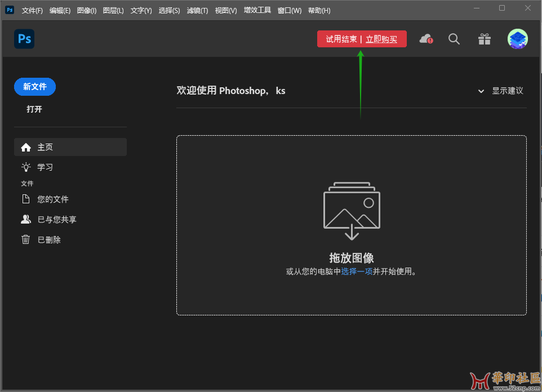Image resolution: width=542 pixels, height=392 pixels.
Task: Minimize the Photoshop window
Action: coord(477,8)
